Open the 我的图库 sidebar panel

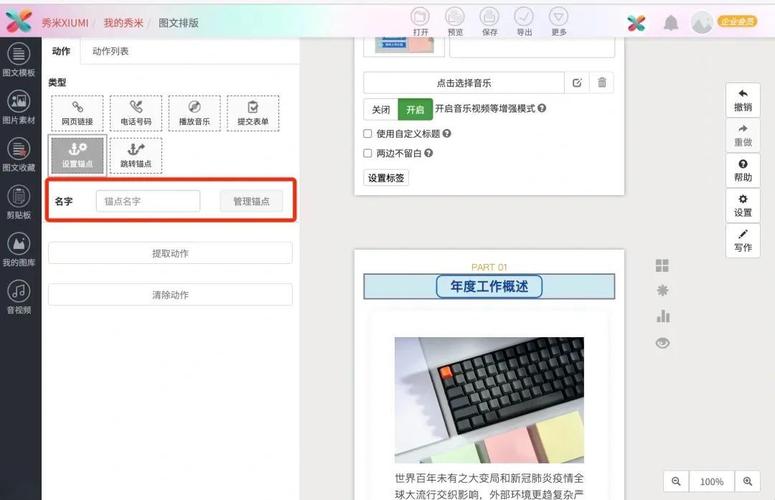(19, 250)
